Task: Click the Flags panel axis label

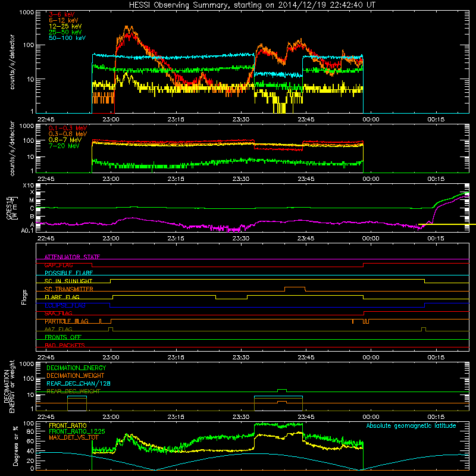Action: pyautogui.click(x=24, y=297)
